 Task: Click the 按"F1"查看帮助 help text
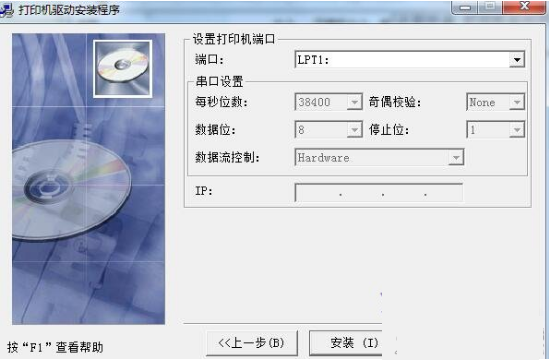[x=55, y=347]
